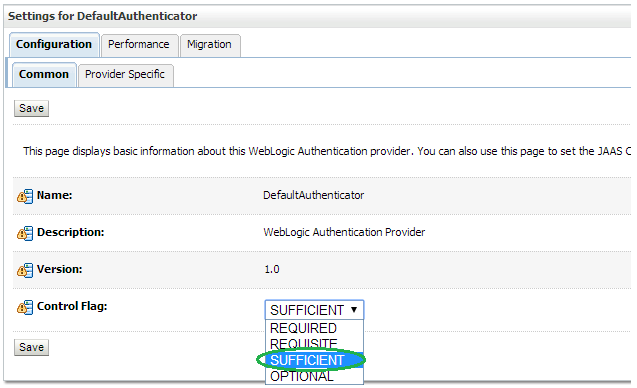
Task: Choose REQUISITE from the Control Flag list
Action: pos(314,344)
